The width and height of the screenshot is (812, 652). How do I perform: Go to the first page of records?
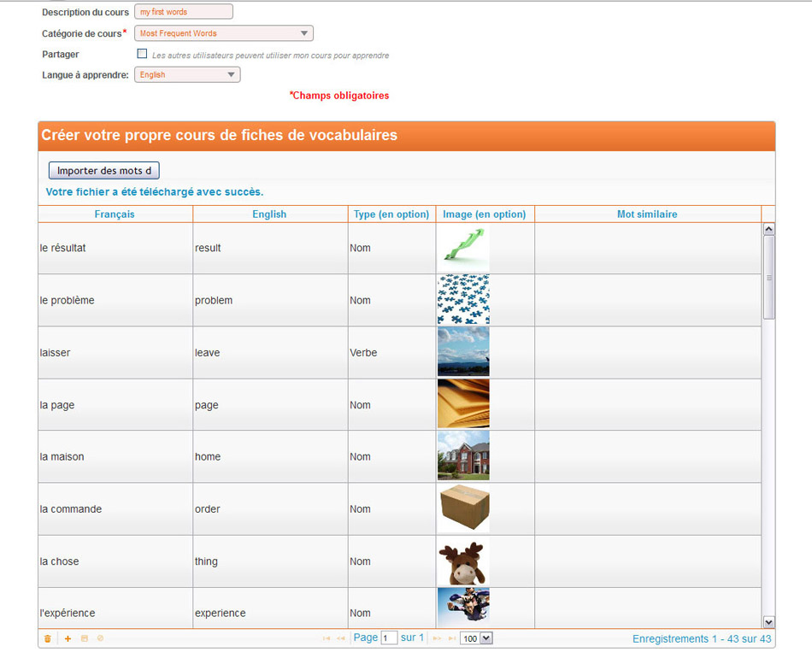tap(327, 638)
